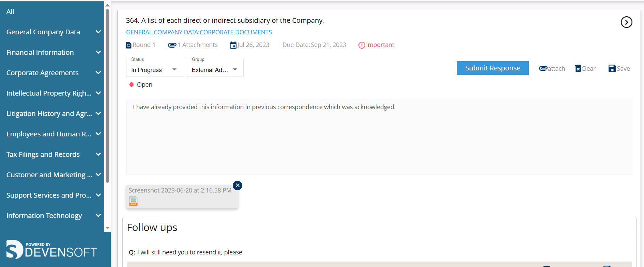The width and height of the screenshot is (644, 267).
Task: Remove the Screenshot attachment with X icon
Action: point(237,185)
